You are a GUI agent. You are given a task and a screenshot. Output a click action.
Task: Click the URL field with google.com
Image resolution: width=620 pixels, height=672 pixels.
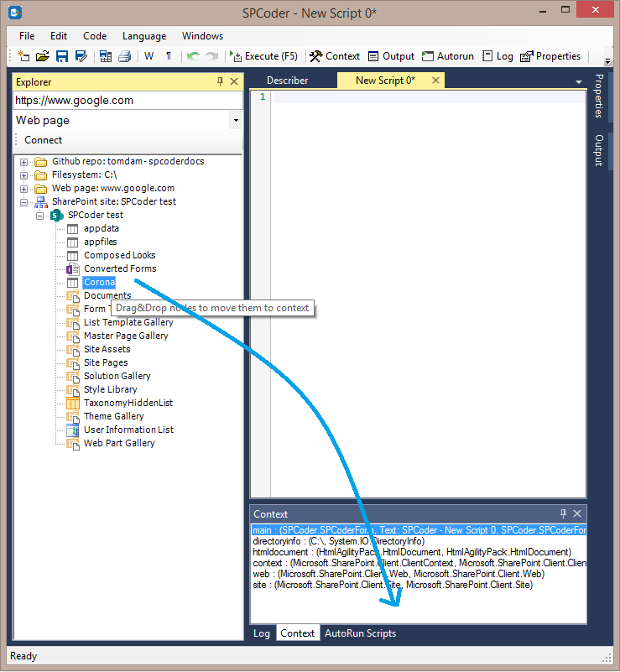pos(128,101)
